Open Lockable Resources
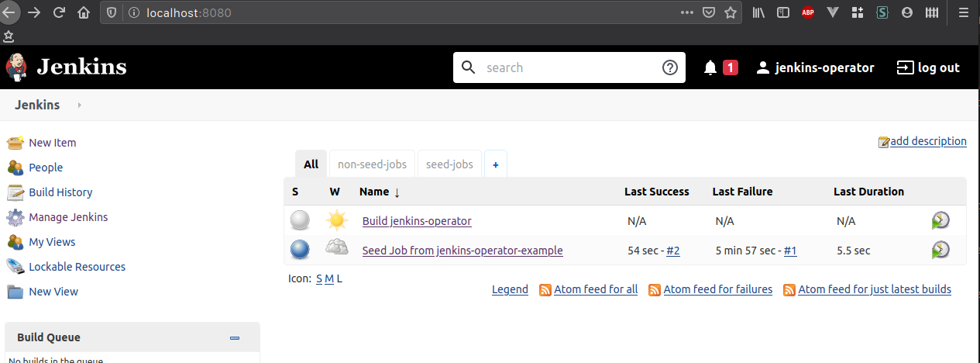 (x=77, y=267)
